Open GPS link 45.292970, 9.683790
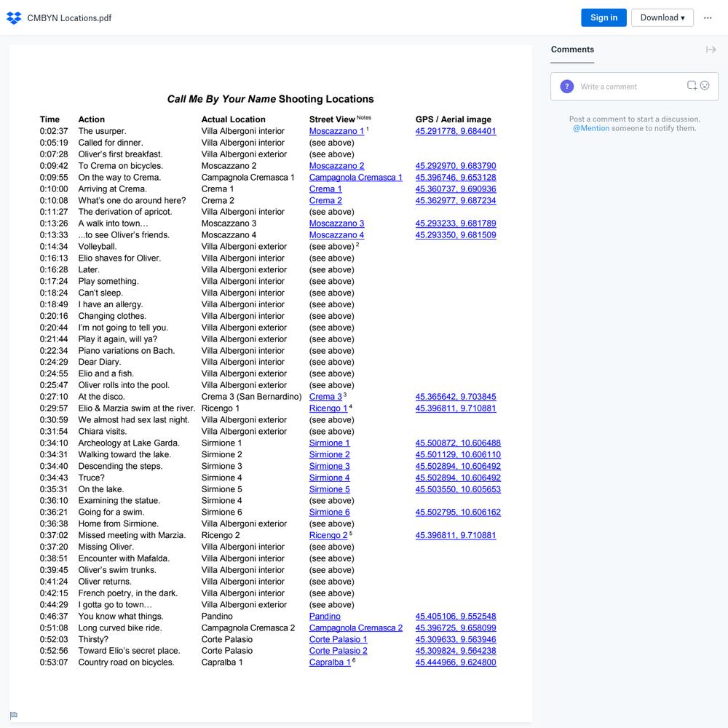Screen dimensions: 728x728 coord(456,166)
